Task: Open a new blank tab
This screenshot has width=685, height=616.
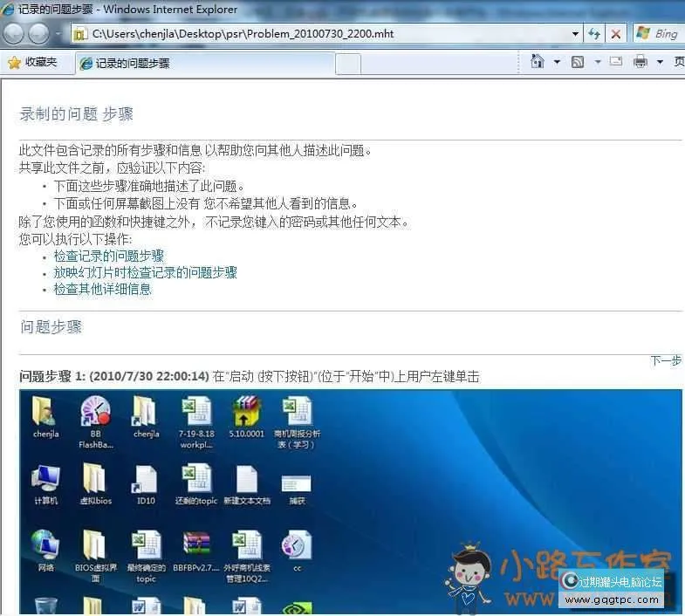Action: (x=348, y=65)
